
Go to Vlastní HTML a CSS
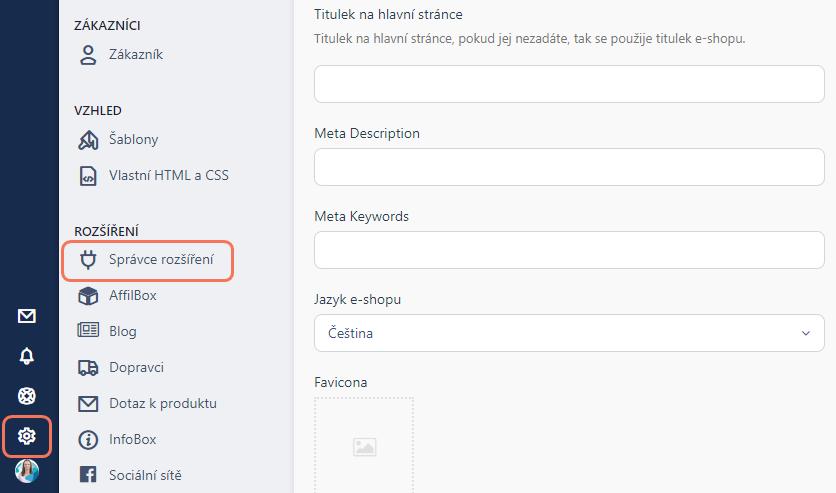click(x=169, y=175)
